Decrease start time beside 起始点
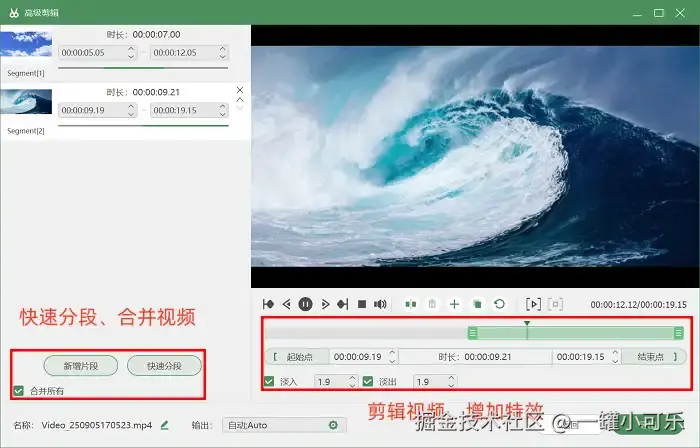700x448 pixels. tap(392, 361)
